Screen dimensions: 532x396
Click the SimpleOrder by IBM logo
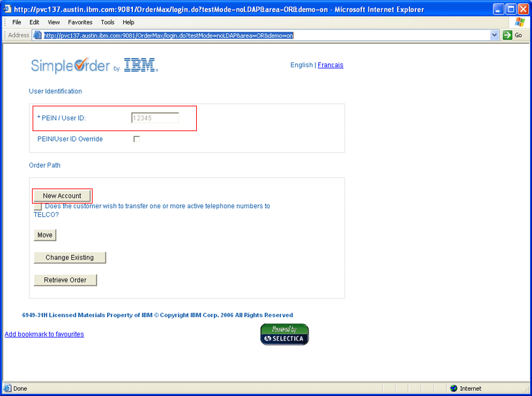coord(95,65)
